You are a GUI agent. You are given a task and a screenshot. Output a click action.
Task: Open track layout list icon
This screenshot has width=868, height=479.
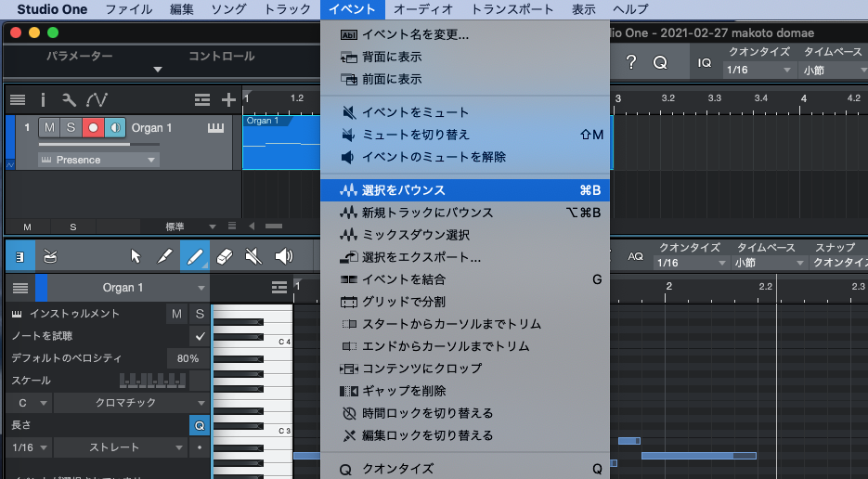pos(202,99)
